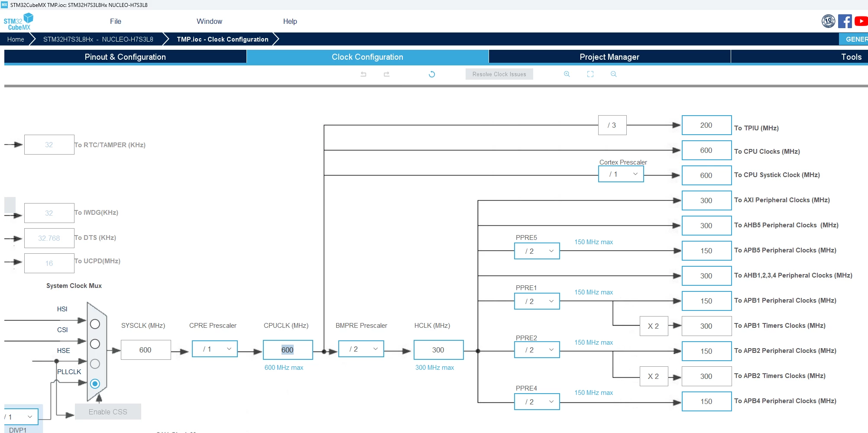868x433 pixels.
Task: Click the reset clock configuration refresh icon
Action: click(x=432, y=74)
